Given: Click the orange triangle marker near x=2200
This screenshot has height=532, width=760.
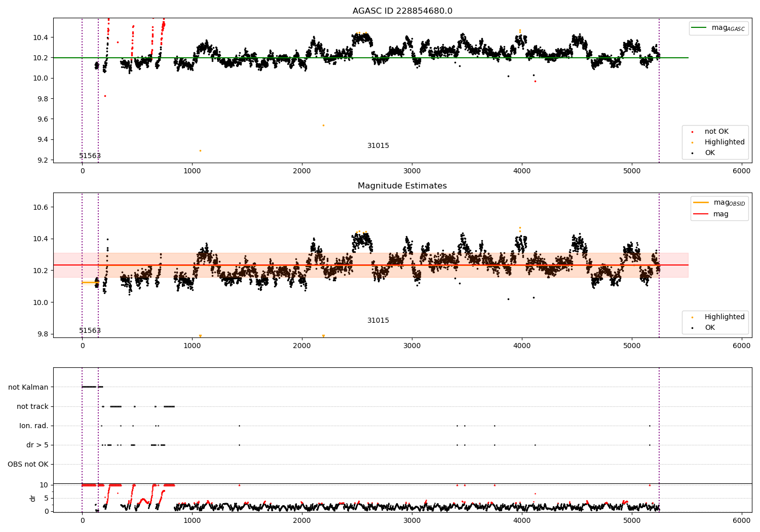Looking at the screenshot, I should click(323, 336).
